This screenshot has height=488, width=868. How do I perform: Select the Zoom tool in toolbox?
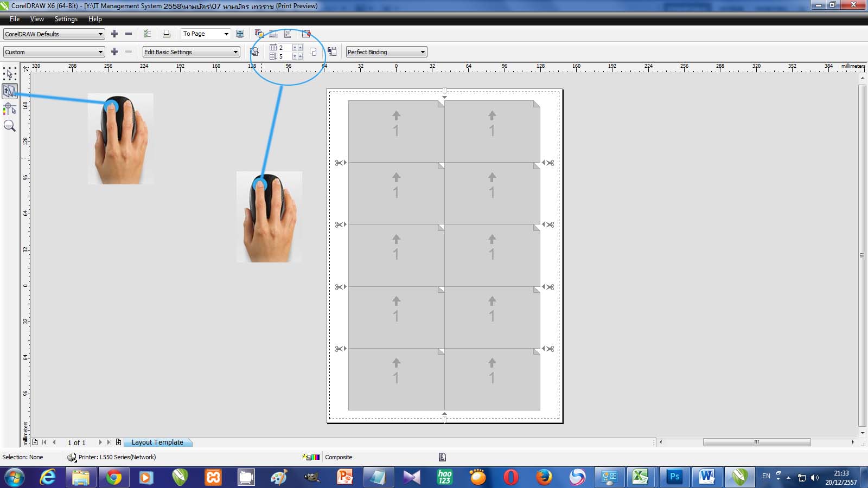(x=10, y=126)
